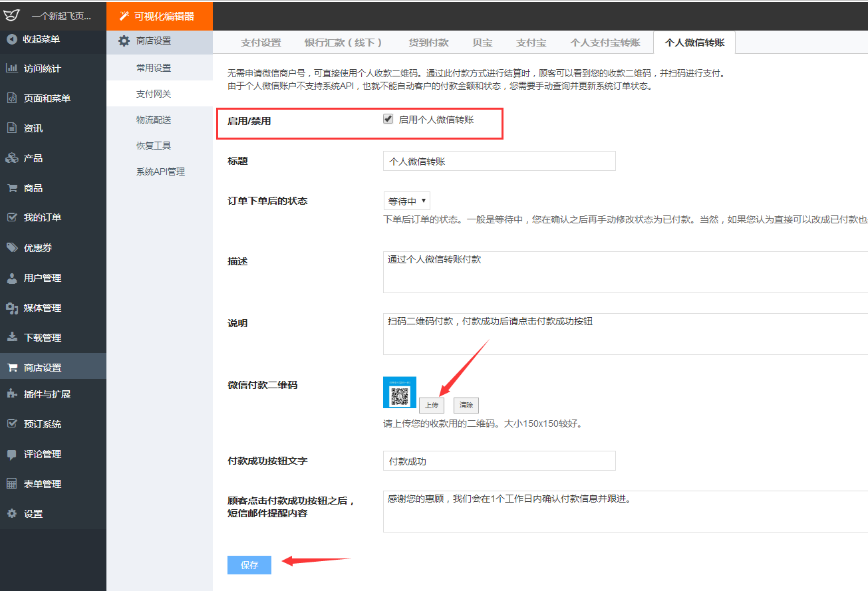This screenshot has height=591, width=868.
Task: Select the 个人微信转账 tab
Action: tap(694, 43)
